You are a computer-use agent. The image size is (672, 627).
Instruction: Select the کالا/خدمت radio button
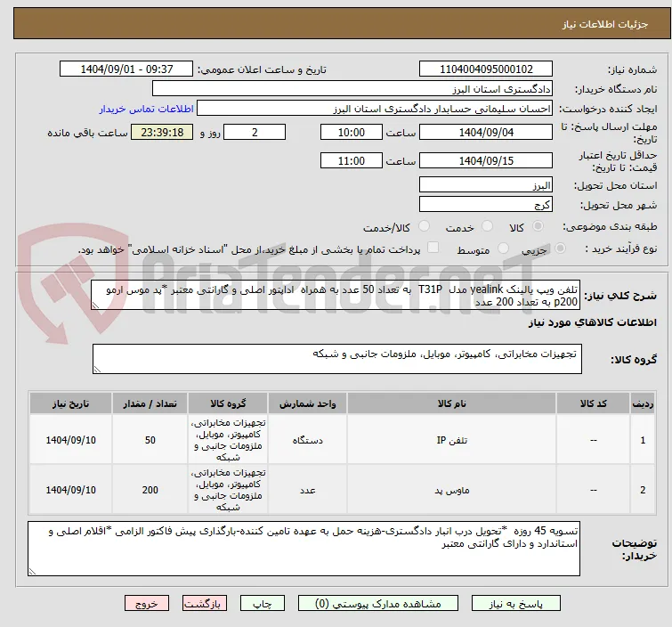(x=424, y=226)
